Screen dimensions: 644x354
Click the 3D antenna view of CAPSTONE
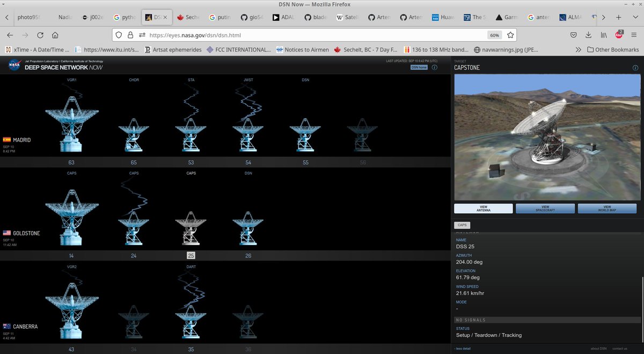pyautogui.click(x=547, y=137)
